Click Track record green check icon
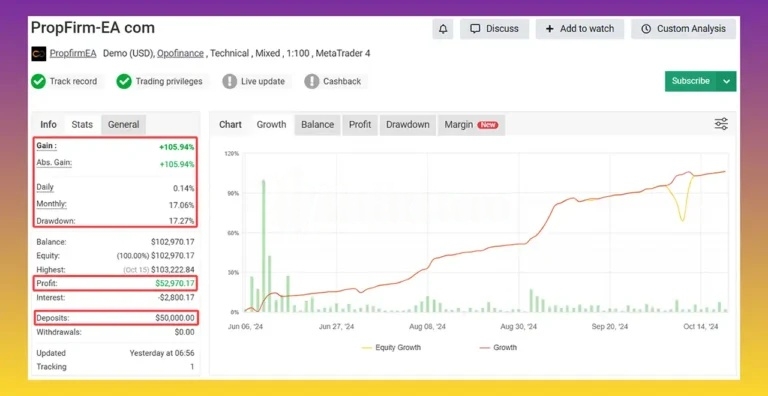 click(x=38, y=81)
